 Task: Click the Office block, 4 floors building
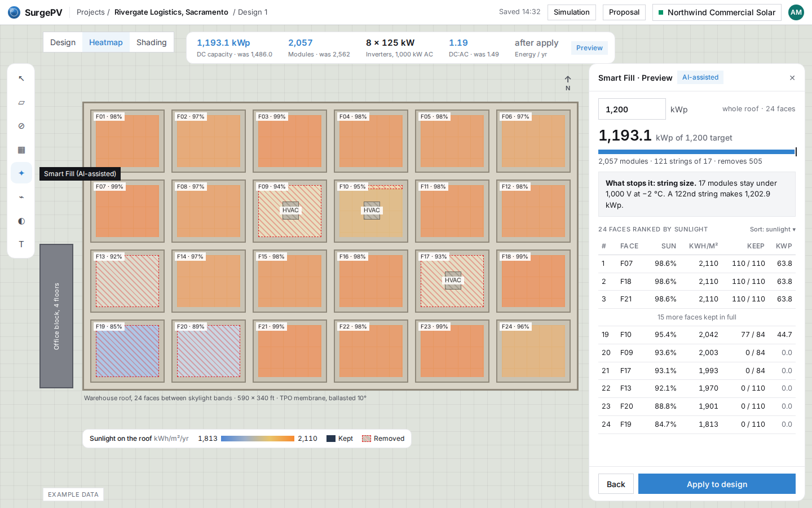(x=56, y=316)
